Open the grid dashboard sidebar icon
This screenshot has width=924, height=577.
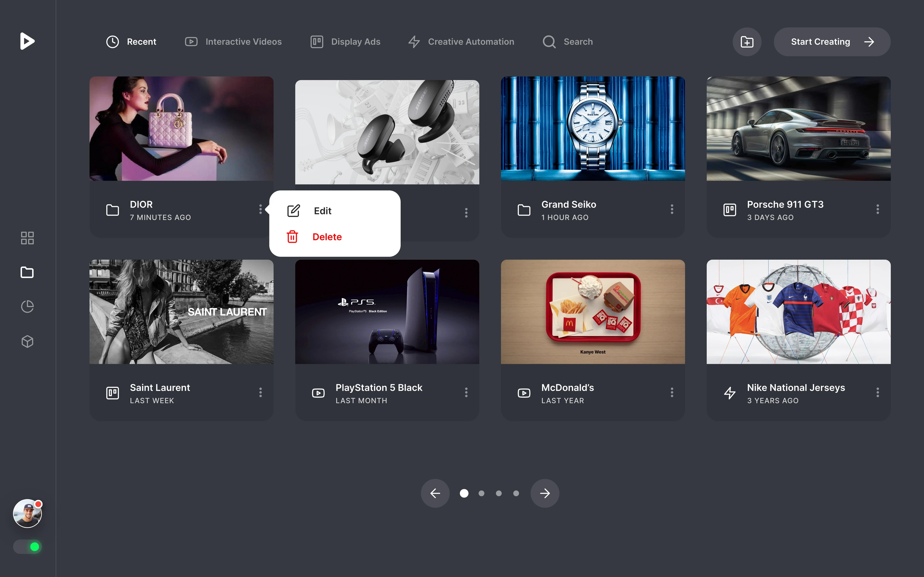click(27, 238)
